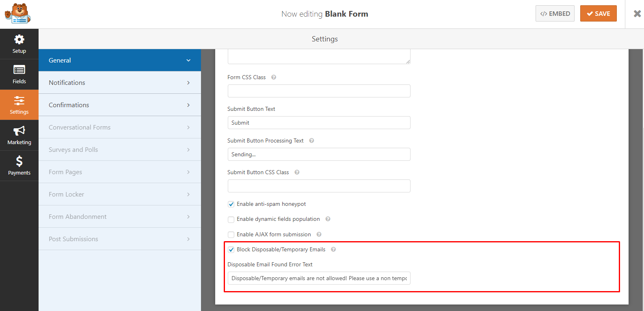Click the Embed button
The width and height of the screenshot is (644, 311).
click(x=555, y=13)
